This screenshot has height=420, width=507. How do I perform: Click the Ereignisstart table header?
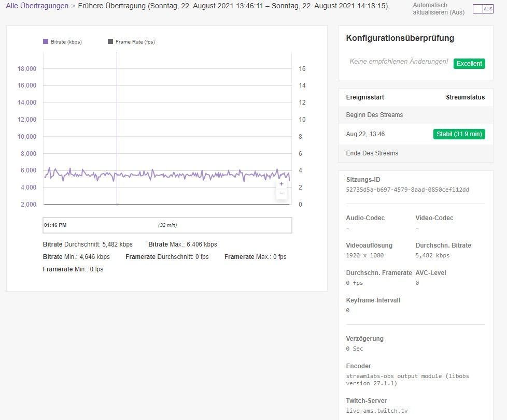point(364,97)
